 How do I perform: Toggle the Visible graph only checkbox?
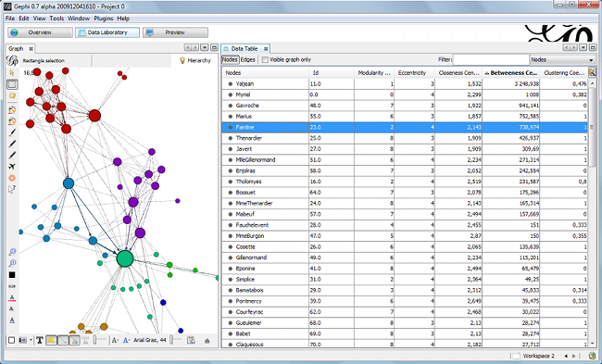pos(265,60)
